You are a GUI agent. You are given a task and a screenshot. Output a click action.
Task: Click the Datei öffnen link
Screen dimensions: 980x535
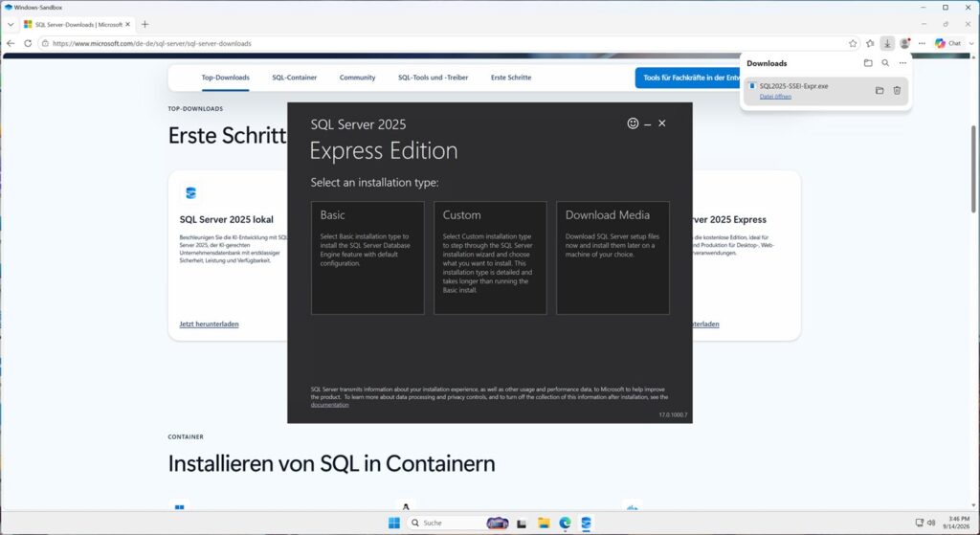[775, 97]
